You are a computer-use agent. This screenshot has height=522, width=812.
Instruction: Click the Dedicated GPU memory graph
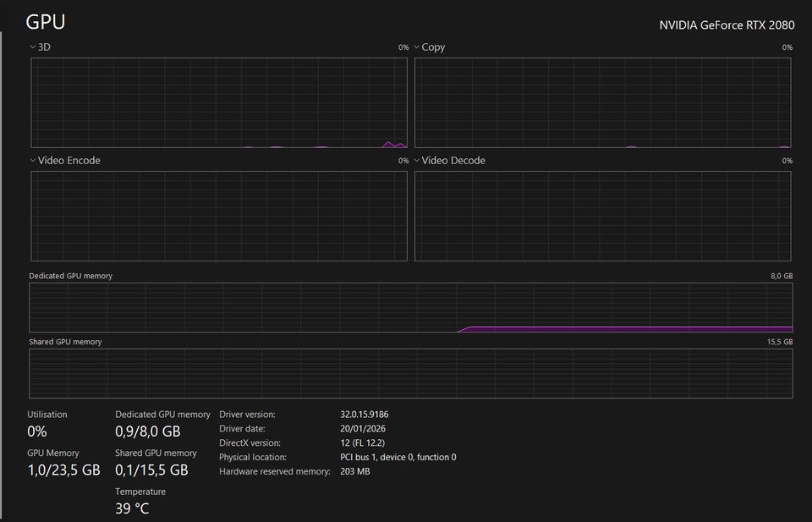410,307
